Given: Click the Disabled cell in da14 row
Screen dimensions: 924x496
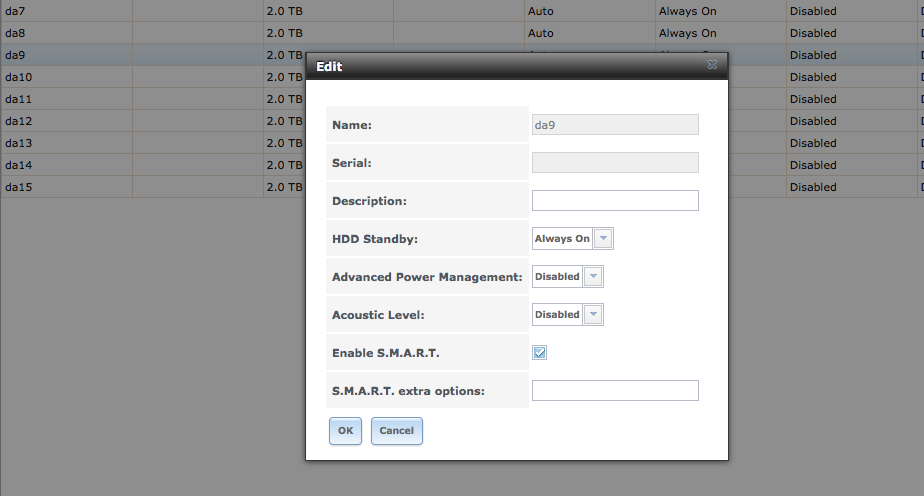Looking at the screenshot, I should (x=813, y=165).
